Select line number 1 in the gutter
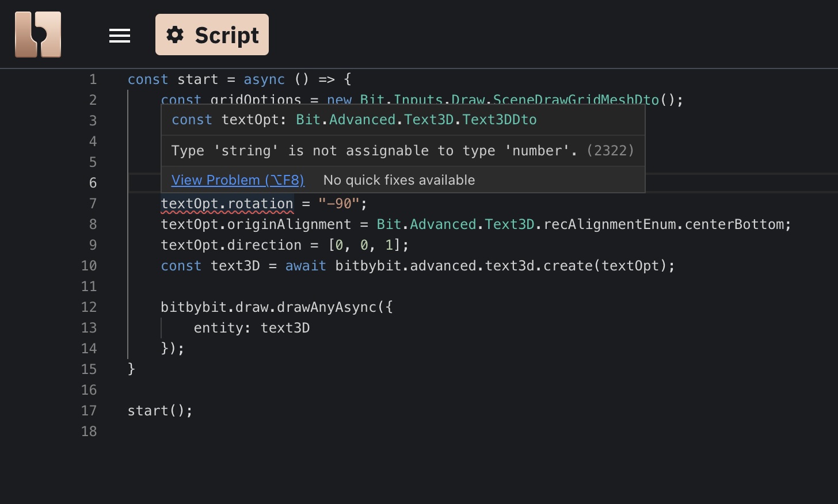Viewport: 838px width, 504px height. click(x=93, y=79)
